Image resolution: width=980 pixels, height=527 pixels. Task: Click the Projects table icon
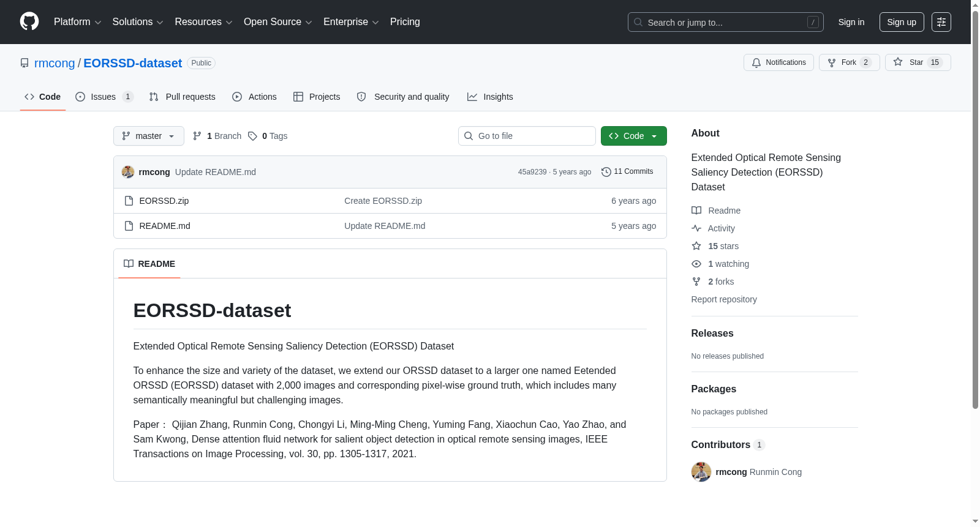point(298,97)
